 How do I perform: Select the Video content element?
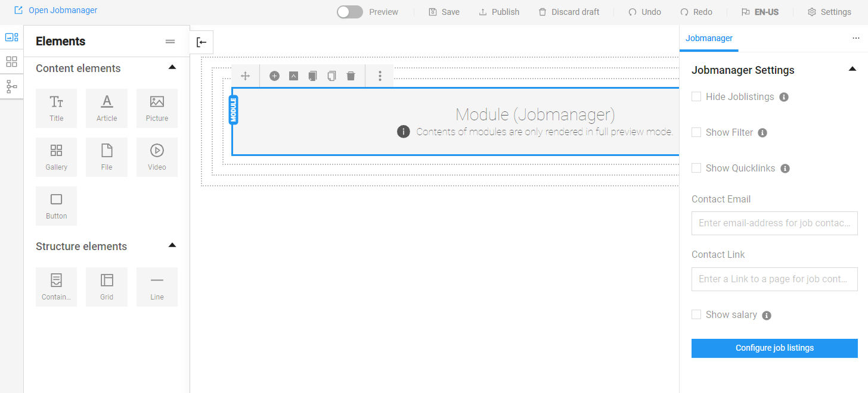pos(157,157)
